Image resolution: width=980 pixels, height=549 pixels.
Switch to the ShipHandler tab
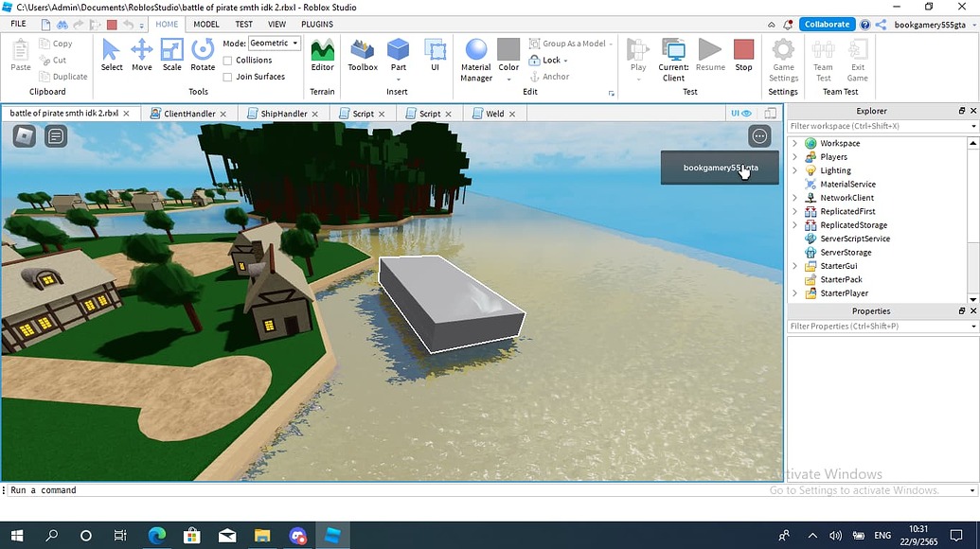tap(285, 113)
